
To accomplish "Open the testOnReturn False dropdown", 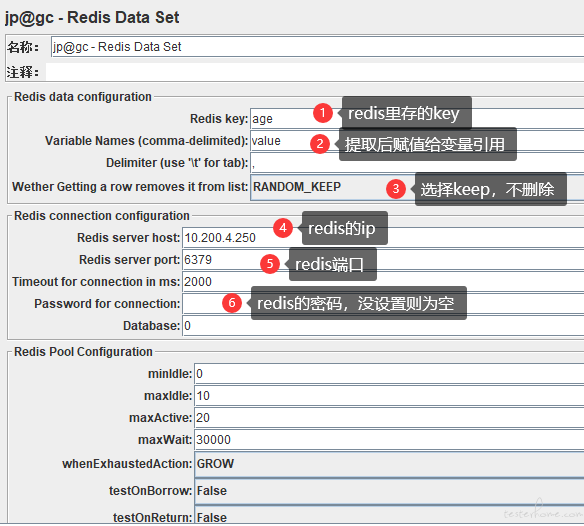I will (x=389, y=516).
